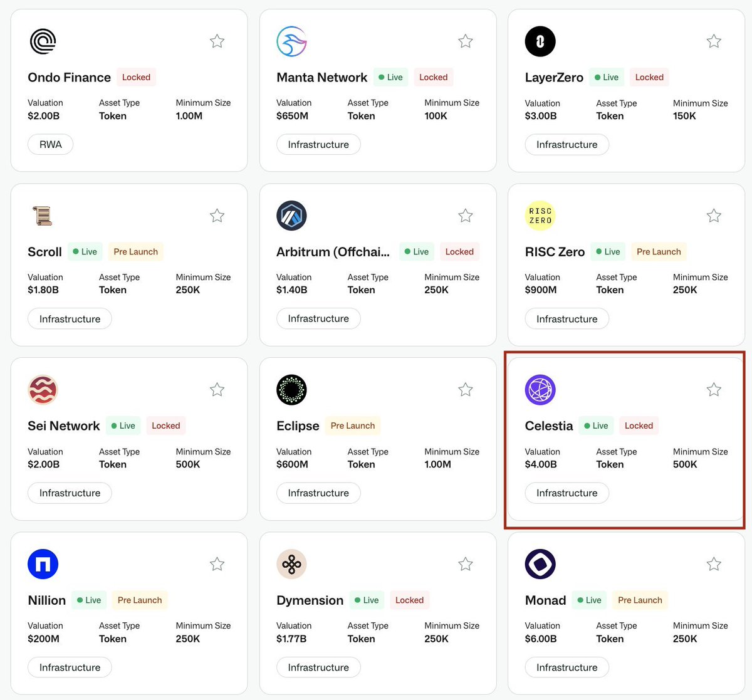
Task: Open the Celestia card title
Action: (549, 426)
